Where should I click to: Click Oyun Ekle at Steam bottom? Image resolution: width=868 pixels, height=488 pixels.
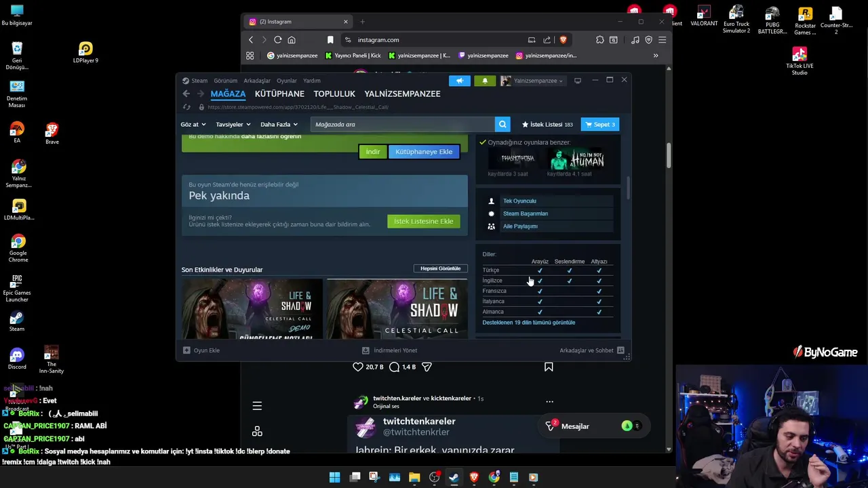click(201, 350)
